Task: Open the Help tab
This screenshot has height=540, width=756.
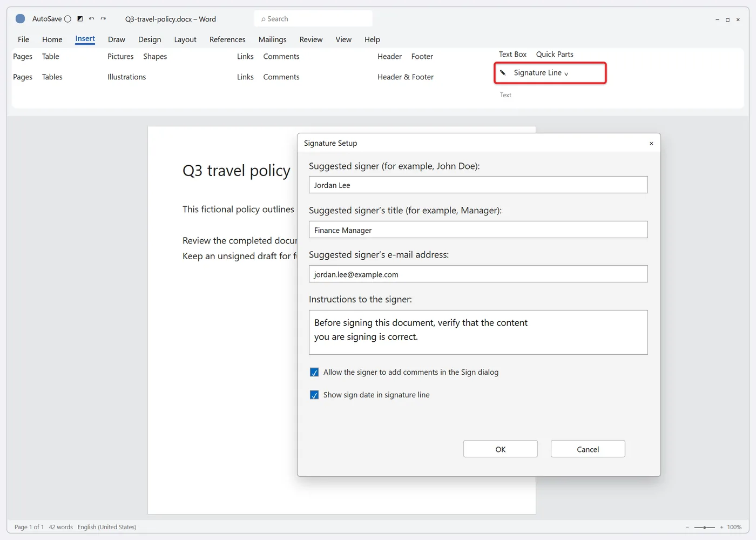Action: [372, 39]
